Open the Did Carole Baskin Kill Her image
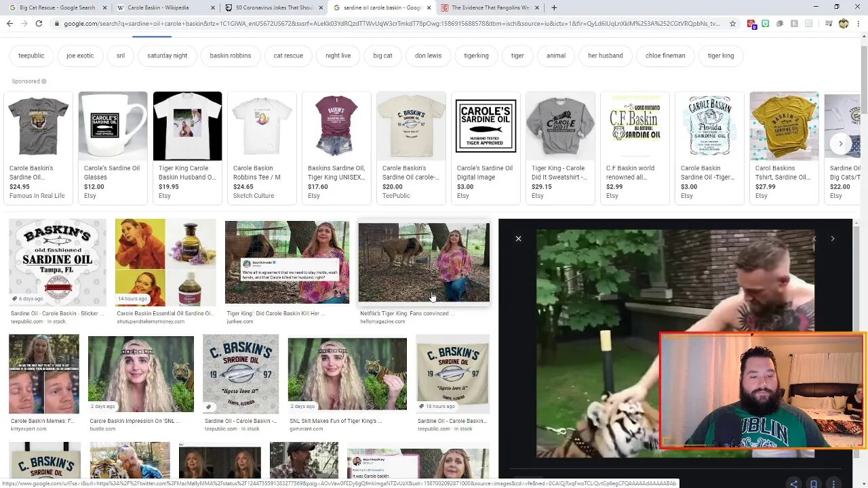Screen dimensions: 868x488 pyautogui.click(x=287, y=262)
